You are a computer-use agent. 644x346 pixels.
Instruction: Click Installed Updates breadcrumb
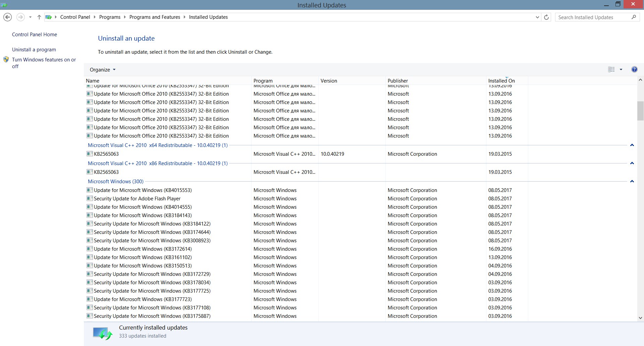208,17
